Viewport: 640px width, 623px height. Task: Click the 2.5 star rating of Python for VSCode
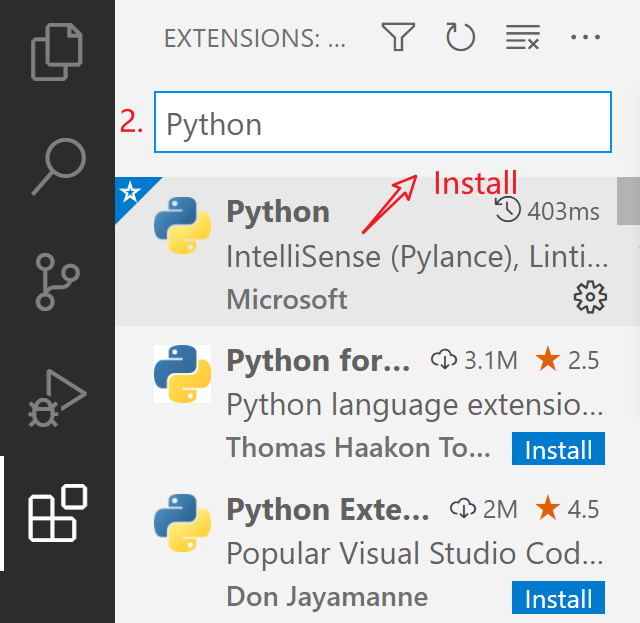coord(567,360)
